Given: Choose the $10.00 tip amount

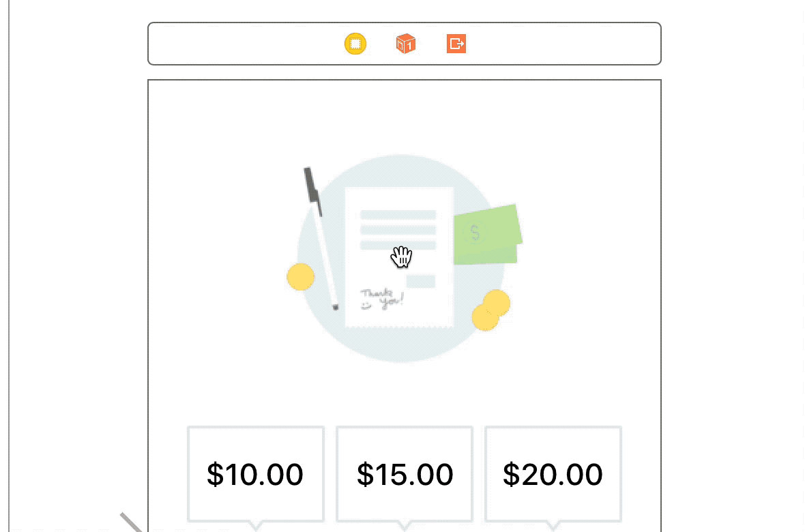Looking at the screenshot, I should (254, 473).
